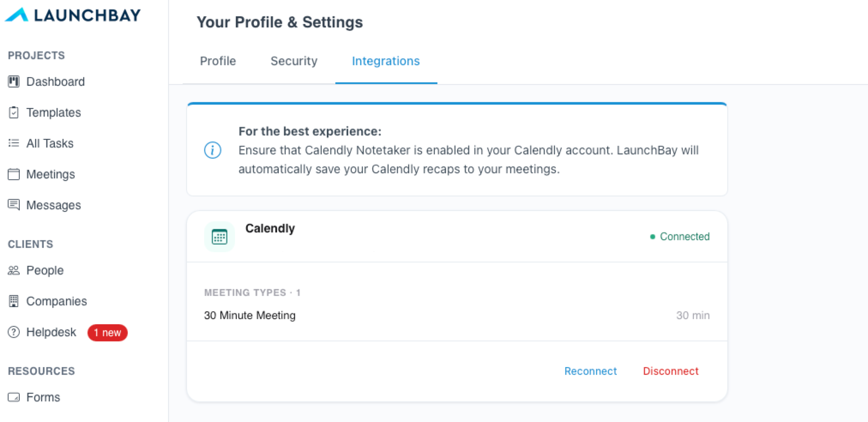Open Messages in the sidebar
This screenshot has height=422, width=868.
[x=54, y=205]
